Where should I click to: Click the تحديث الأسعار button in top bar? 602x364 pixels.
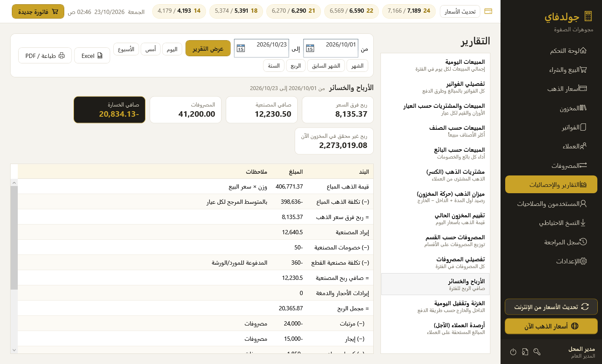point(460,11)
